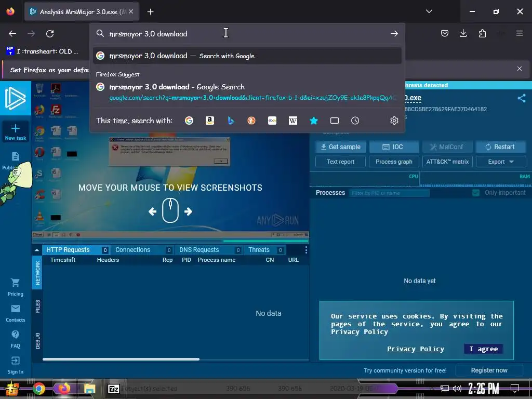Search this time with Google
Image resolution: width=532 pixels, height=399 pixels.
(189, 121)
